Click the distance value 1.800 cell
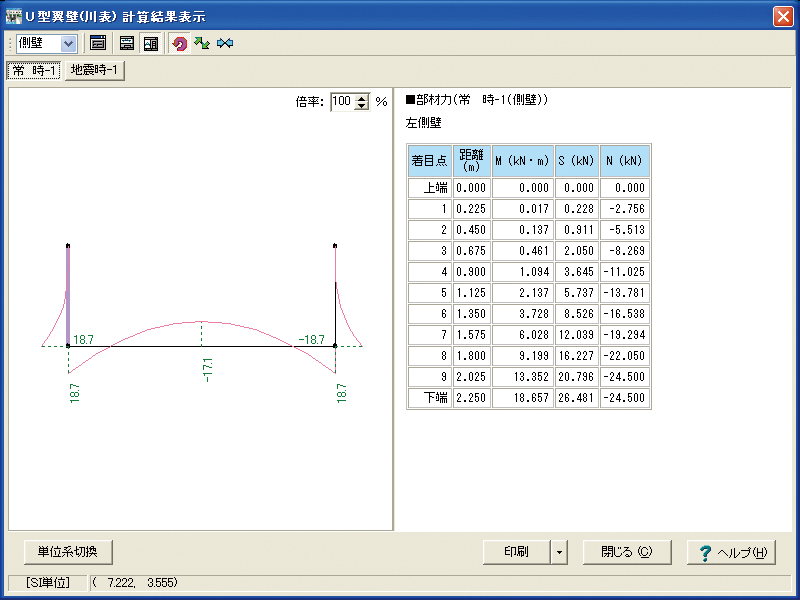800x600 pixels. 472,356
